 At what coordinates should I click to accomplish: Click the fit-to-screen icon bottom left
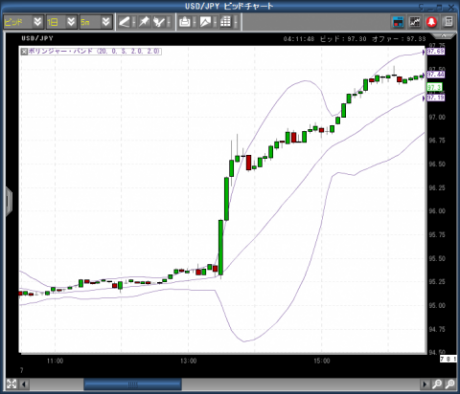tap(12, 384)
